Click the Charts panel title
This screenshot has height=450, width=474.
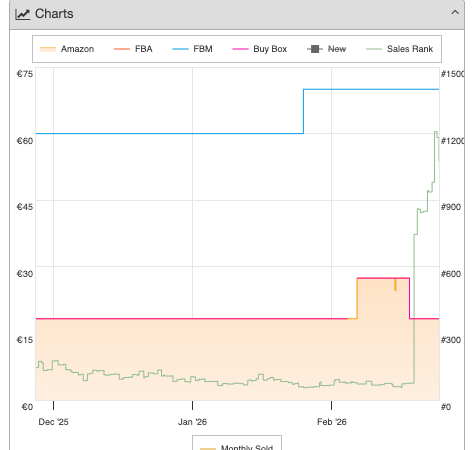point(54,14)
